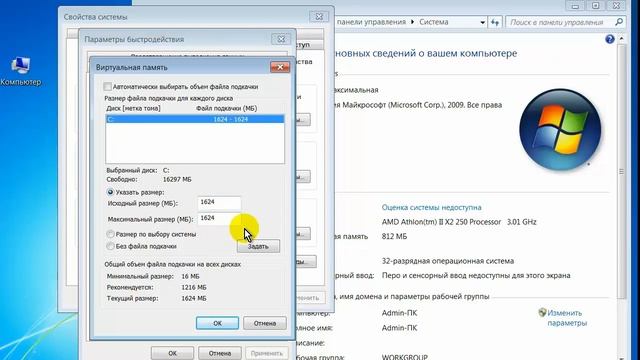Click the scroll up arrow in System window
This screenshot has height=360, width=640.
(x=621, y=38)
